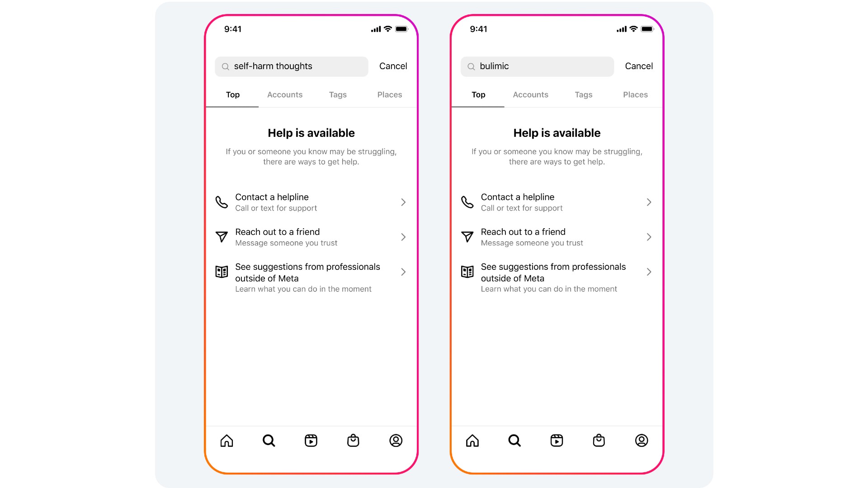Tap the Home icon in left screen
Image resolution: width=868 pixels, height=488 pixels.
[226, 441]
